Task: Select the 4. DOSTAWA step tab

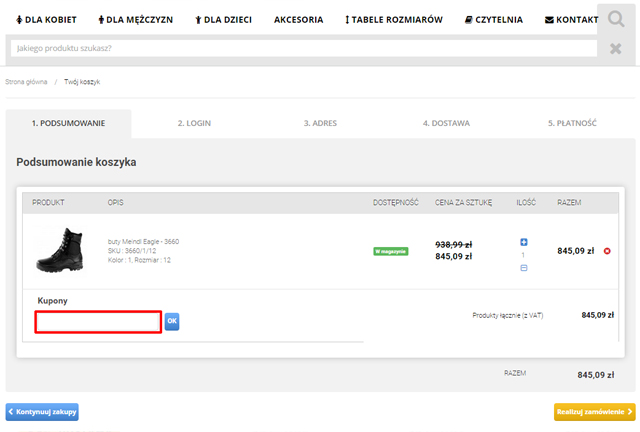Action: click(x=446, y=123)
